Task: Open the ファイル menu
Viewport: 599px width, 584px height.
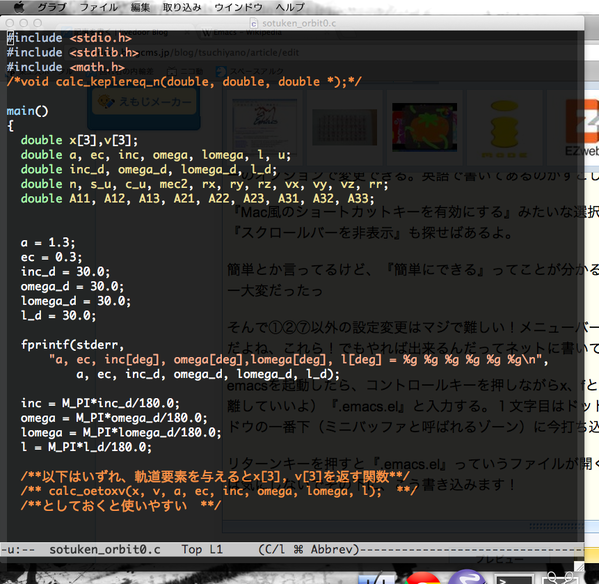Action: point(99,7)
